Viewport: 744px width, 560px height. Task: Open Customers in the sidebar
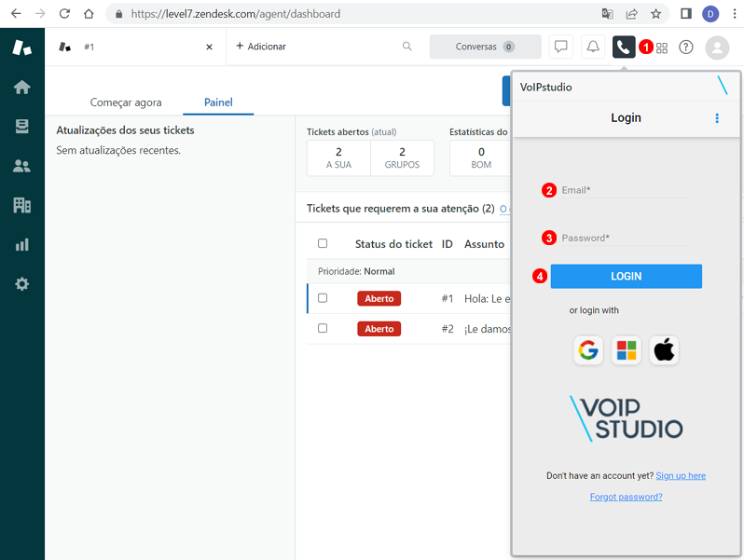[21, 166]
